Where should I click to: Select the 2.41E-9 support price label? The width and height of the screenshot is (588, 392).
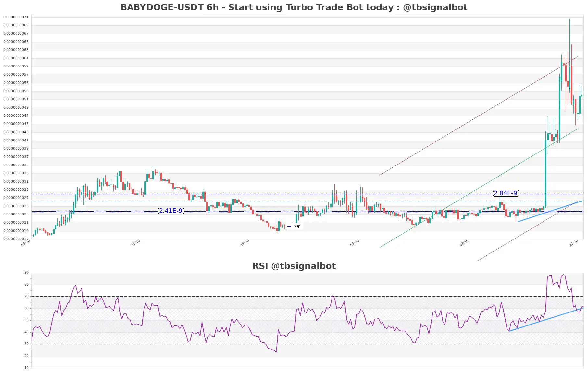tap(171, 211)
